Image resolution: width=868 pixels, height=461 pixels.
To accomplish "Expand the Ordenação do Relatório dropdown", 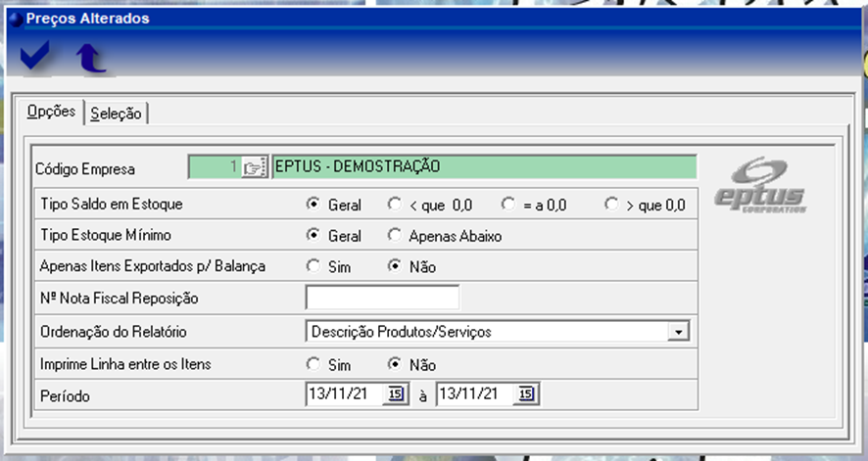I will (x=677, y=332).
